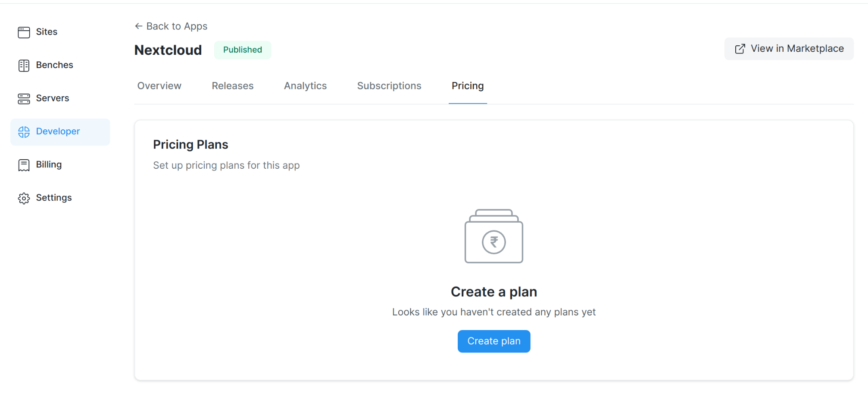Click the Nextcloud app title
868x403 pixels.
pyautogui.click(x=168, y=50)
